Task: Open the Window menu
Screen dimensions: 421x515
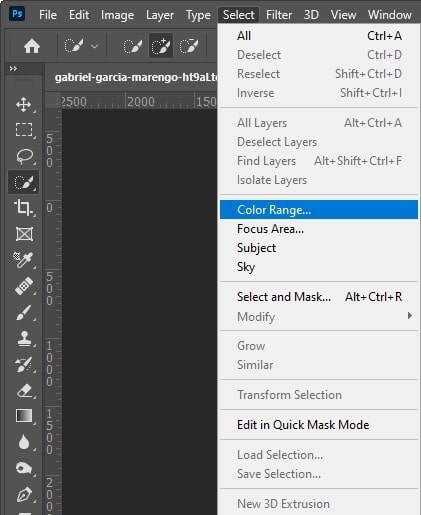Action: (x=390, y=15)
